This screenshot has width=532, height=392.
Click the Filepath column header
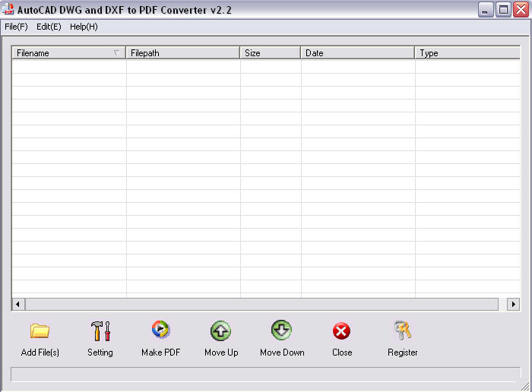(x=183, y=53)
